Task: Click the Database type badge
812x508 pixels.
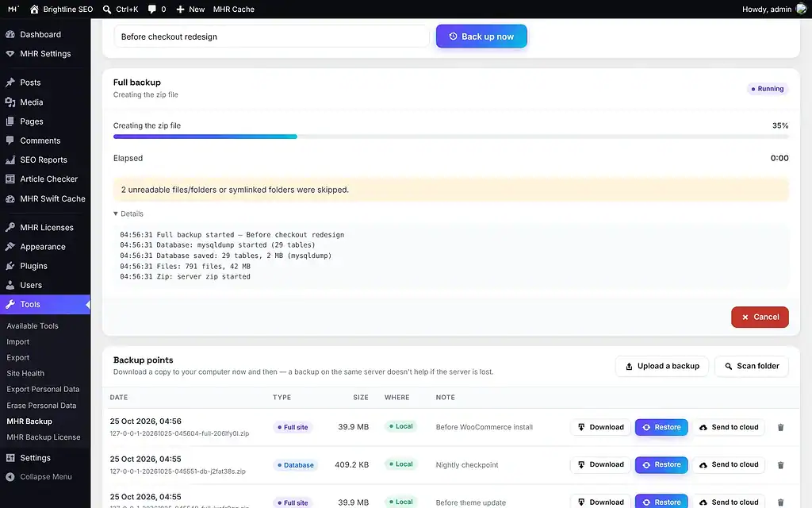Action: click(x=296, y=465)
